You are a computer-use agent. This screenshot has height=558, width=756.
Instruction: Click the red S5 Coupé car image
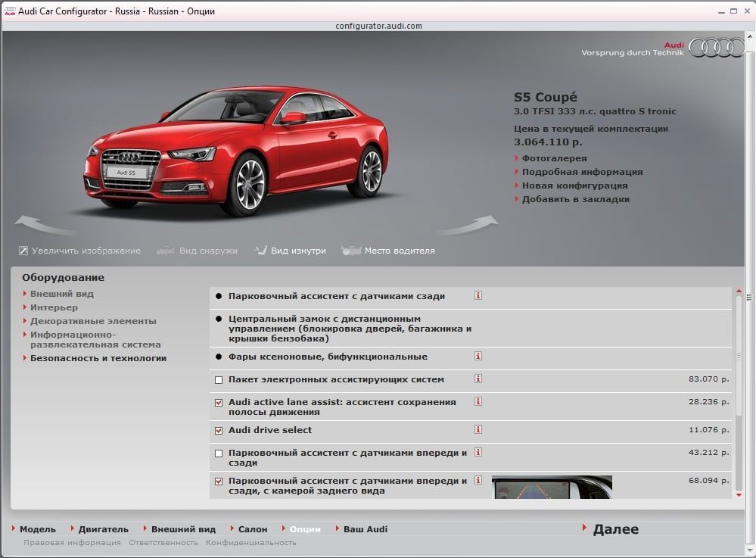(236, 151)
